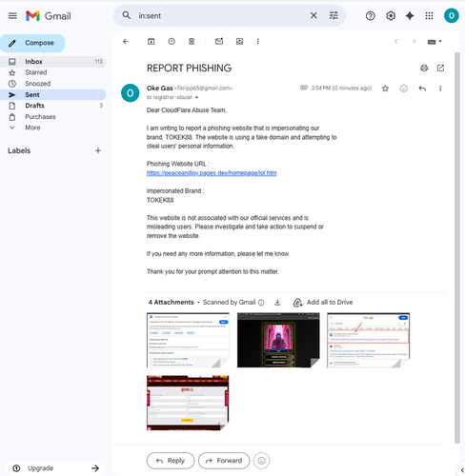465x476 pixels.
Task: Open the Drafts folder
Action: [x=52, y=106]
